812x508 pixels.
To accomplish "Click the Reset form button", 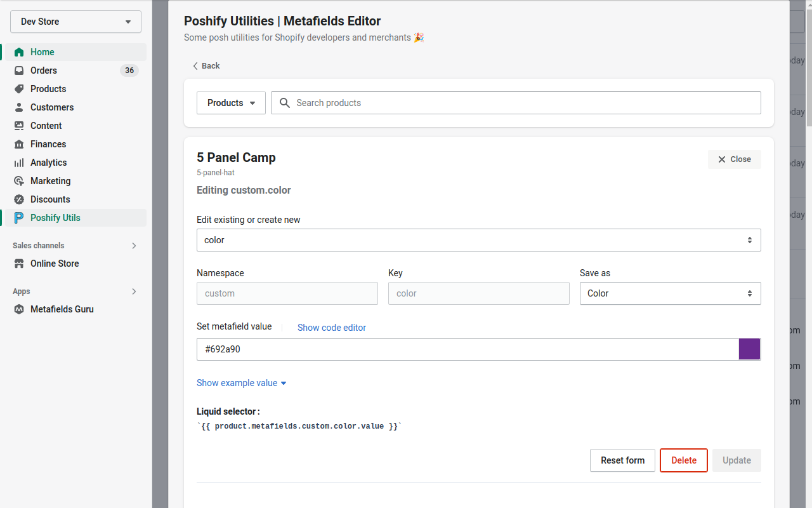I will (x=622, y=460).
